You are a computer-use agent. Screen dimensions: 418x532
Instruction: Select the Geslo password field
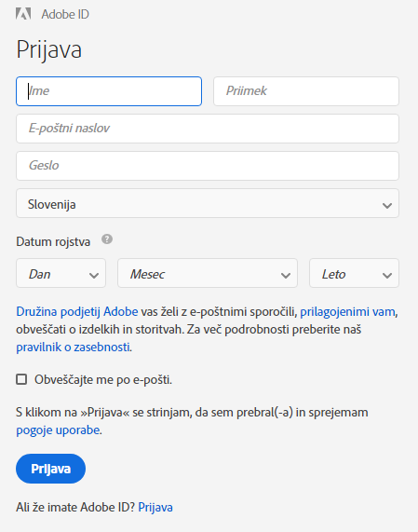208,166
